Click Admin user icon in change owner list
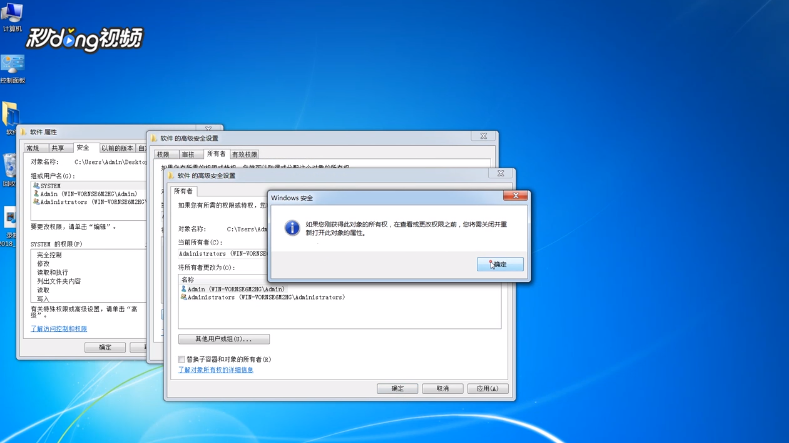This screenshot has height=443, width=789. (184, 289)
